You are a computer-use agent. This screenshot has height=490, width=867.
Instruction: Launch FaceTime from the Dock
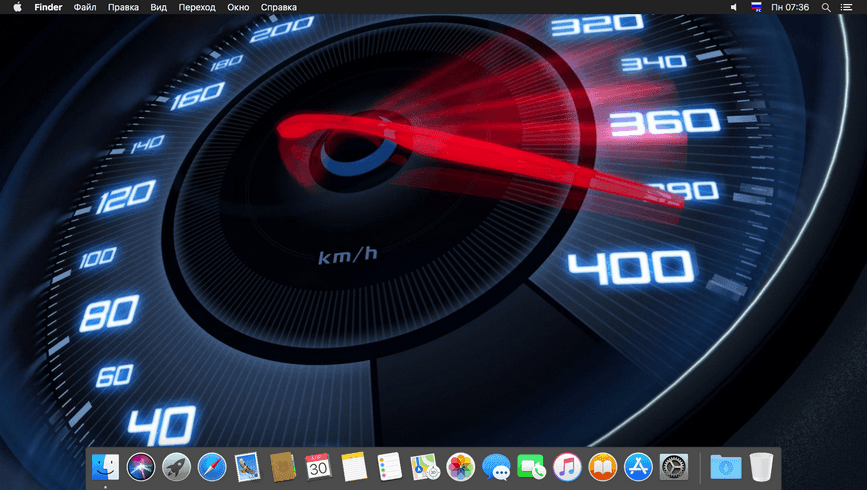pyautogui.click(x=531, y=467)
